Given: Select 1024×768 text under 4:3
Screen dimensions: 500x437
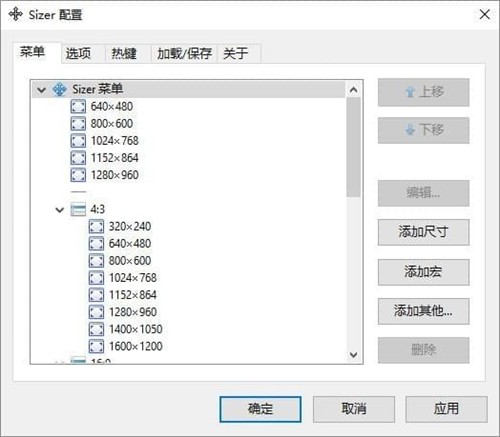Looking at the screenshot, I should [133, 278].
